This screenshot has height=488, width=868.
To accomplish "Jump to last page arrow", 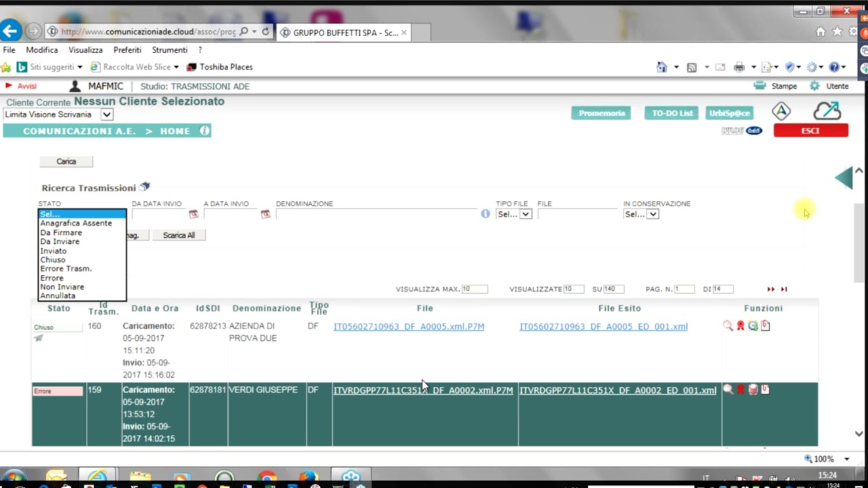I will pos(784,289).
